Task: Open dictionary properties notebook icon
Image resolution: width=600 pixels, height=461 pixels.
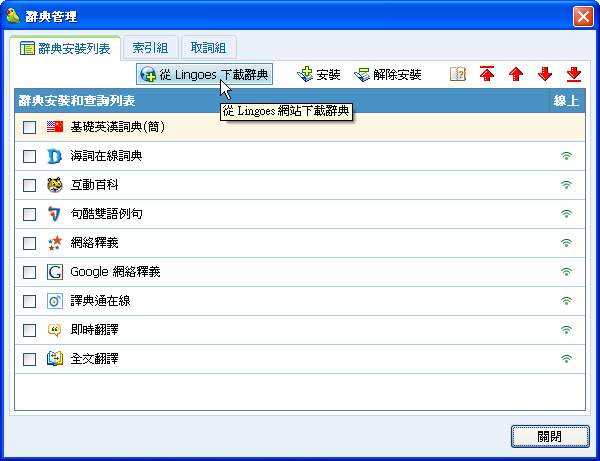Action: point(458,74)
